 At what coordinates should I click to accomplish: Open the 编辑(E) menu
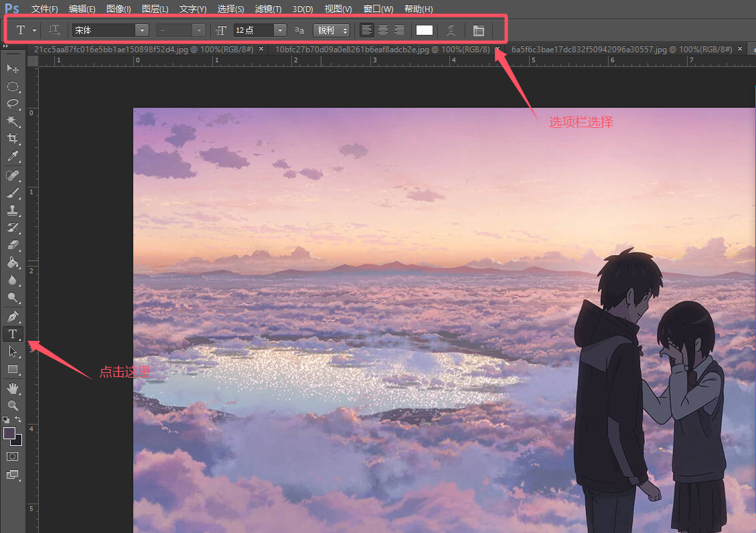click(82, 9)
